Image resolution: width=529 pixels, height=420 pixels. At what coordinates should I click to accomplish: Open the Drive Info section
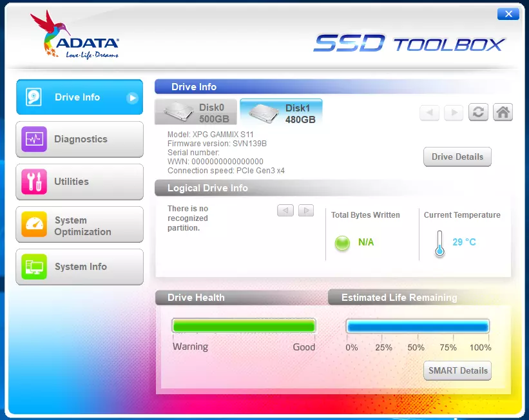(79, 97)
